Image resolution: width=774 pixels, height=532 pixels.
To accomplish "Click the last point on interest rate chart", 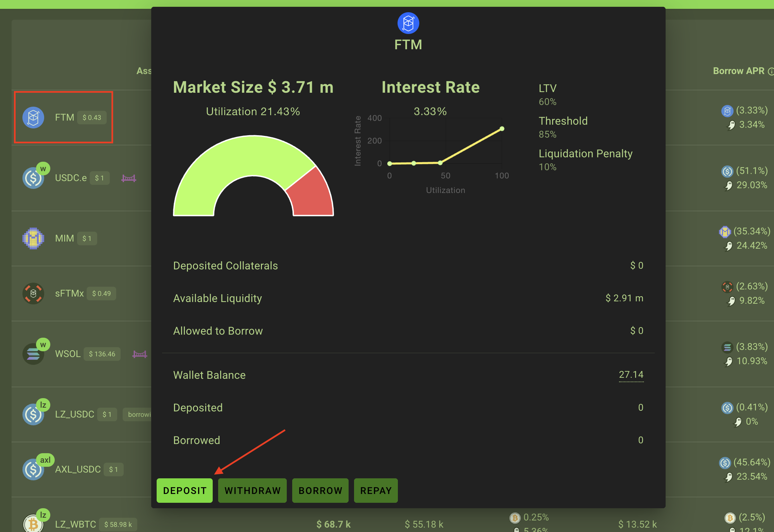I will tap(502, 129).
